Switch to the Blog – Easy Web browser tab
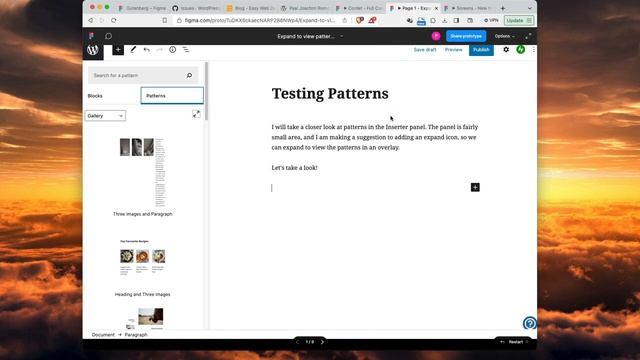Image resolution: width=640 pixels, height=360 pixels. click(x=251, y=8)
